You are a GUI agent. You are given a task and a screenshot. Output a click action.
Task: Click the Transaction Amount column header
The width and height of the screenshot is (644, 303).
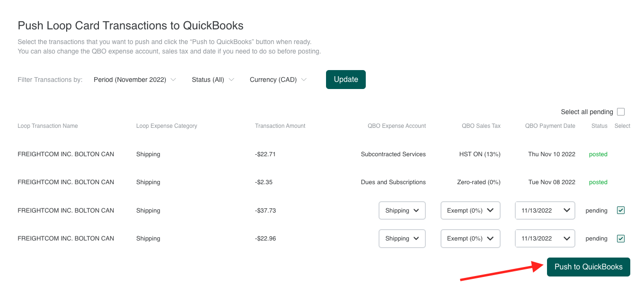pyautogui.click(x=280, y=126)
